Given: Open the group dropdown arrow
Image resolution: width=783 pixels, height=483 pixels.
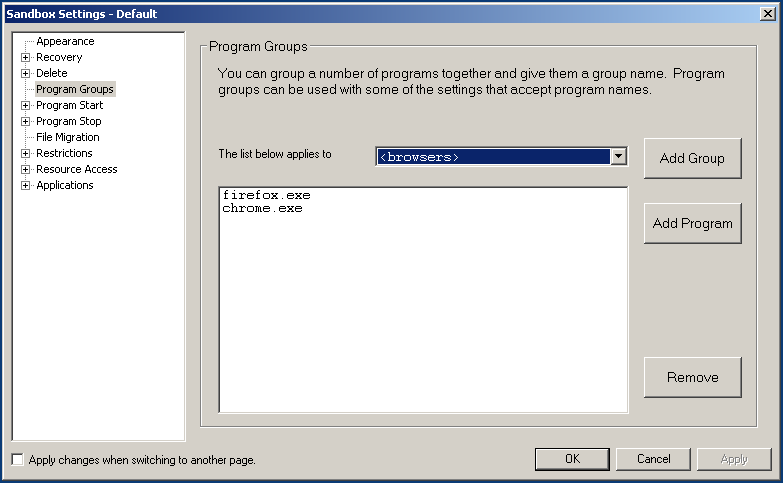Looking at the screenshot, I should (618, 156).
